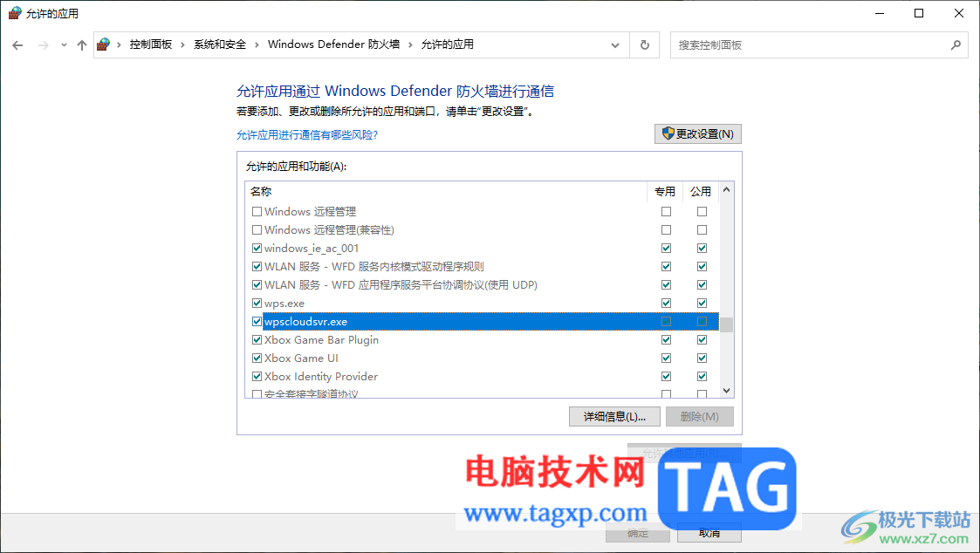Screen dimensions: 980x553
Task: Refresh the control panel page
Action: 644,45
